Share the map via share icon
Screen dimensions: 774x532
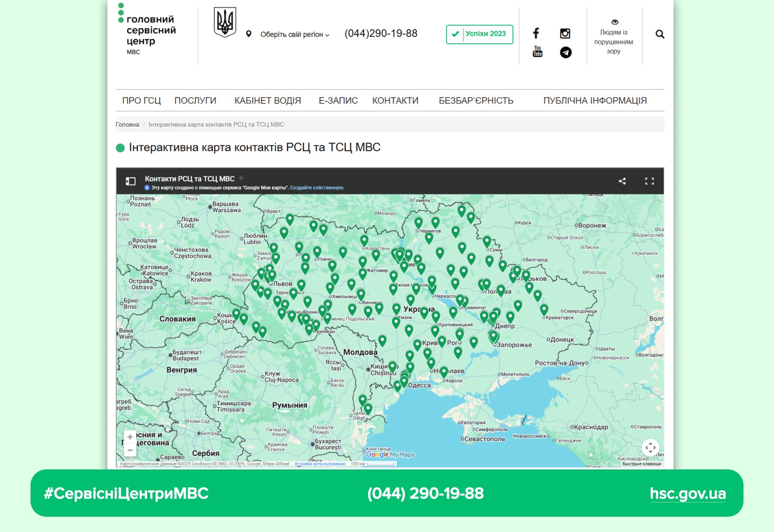pyautogui.click(x=622, y=181)
